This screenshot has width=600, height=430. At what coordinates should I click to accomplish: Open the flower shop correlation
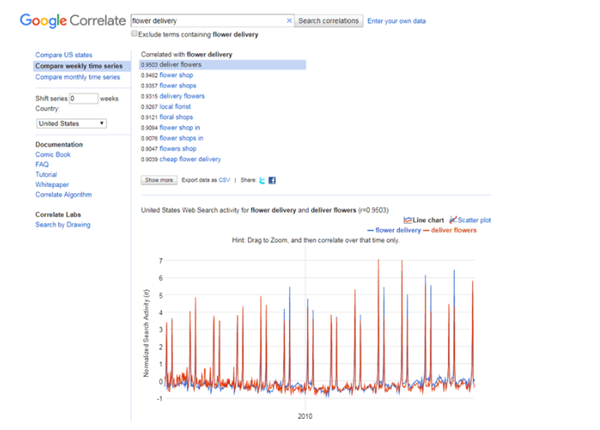pos(176,75)
